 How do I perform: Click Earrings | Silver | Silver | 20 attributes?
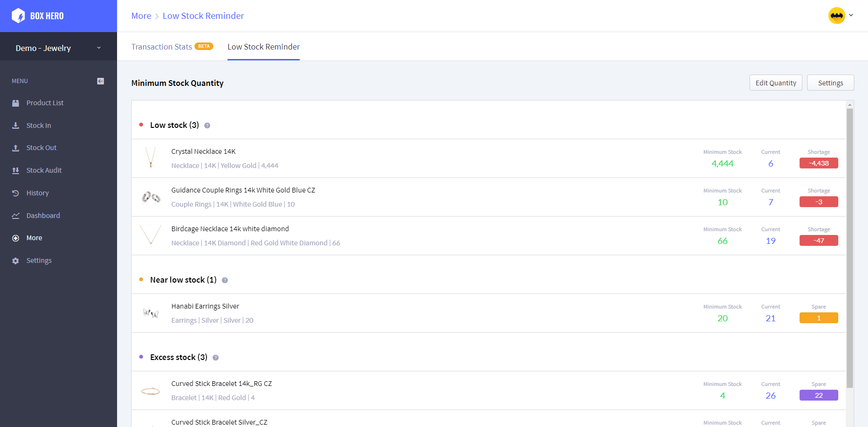tap(212, 320)
